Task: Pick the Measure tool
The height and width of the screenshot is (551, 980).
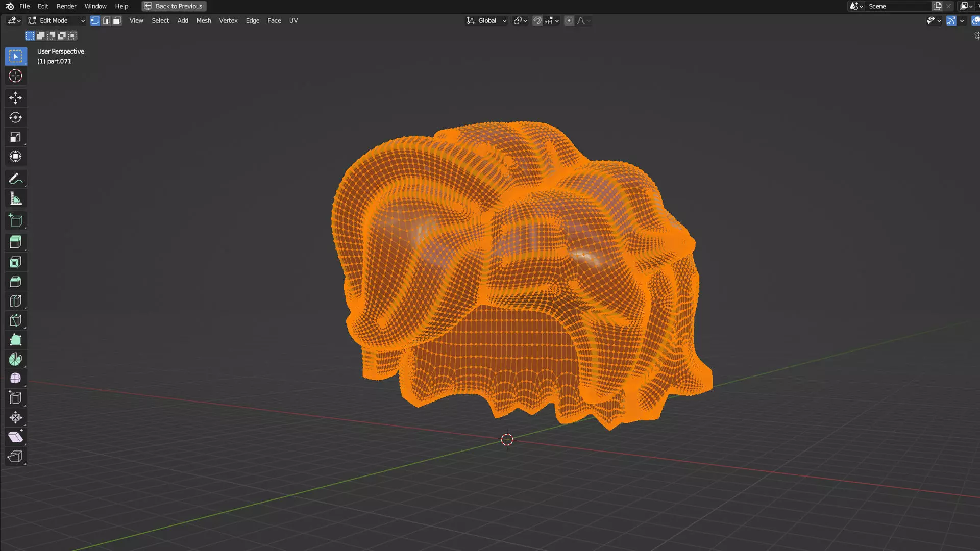Action: [15, 199]
